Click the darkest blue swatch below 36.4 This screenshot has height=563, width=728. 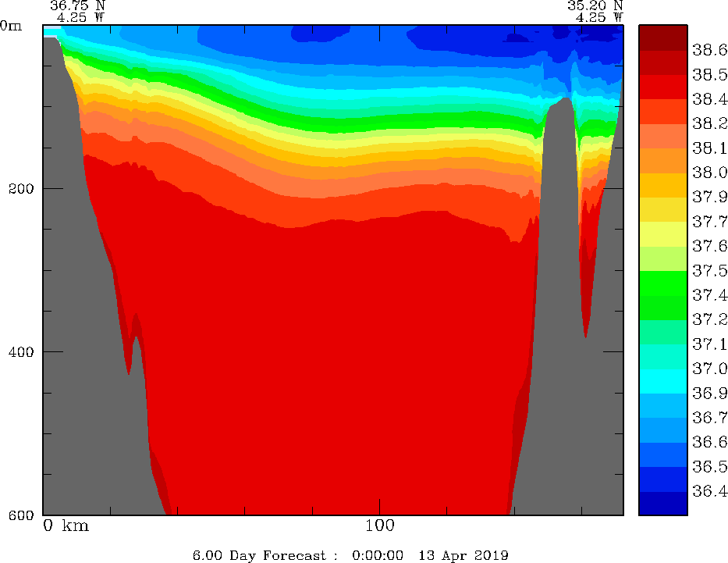point(663,504)
